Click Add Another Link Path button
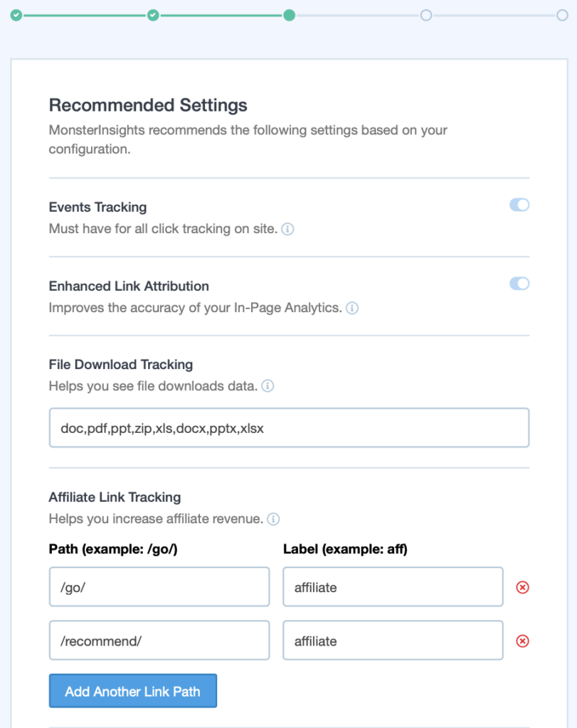 point(133,691)
